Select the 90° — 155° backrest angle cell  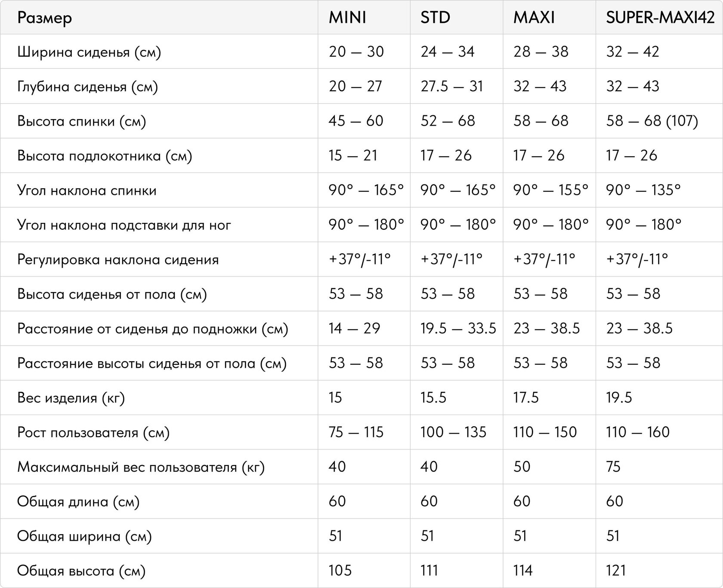pyautogui.click(x=550, y=190)
